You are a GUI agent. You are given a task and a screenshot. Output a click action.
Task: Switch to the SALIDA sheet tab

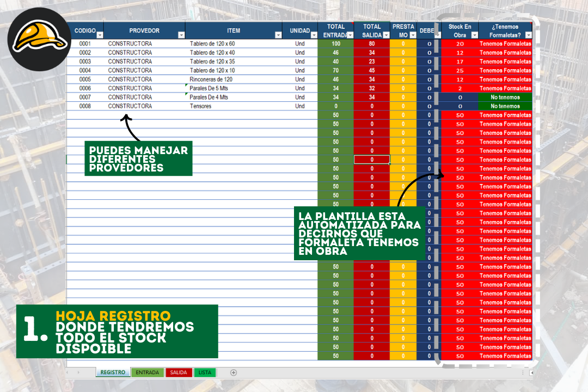pos(179,372)
